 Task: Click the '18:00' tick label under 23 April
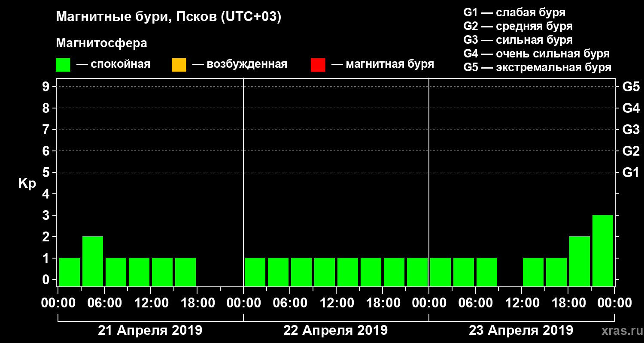tap(568, 303)
